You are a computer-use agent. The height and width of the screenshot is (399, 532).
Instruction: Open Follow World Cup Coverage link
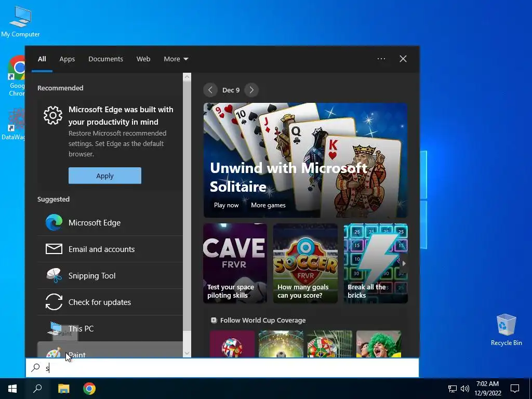[263, 320]
